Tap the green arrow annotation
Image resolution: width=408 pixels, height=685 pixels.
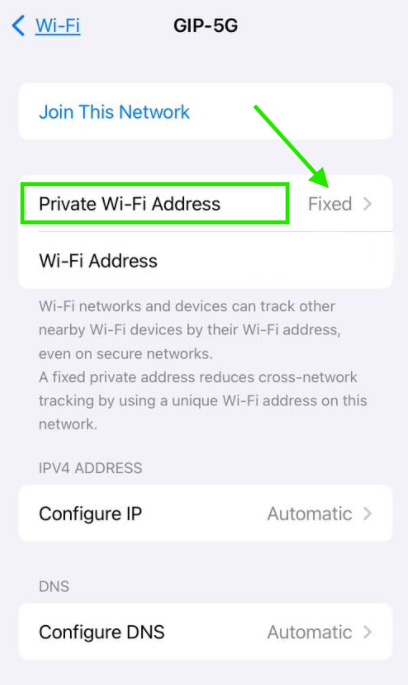click(x=291, y=146)
